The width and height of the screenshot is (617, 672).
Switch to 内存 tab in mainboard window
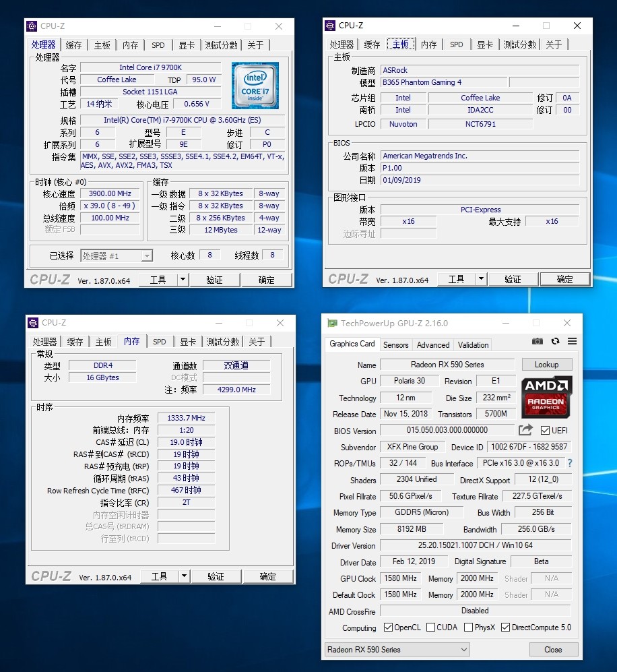coord(428,44)
